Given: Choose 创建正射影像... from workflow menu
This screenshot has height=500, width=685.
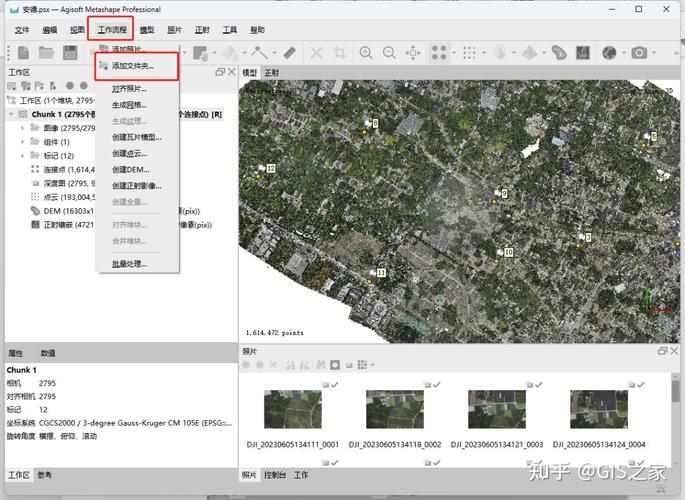Looking at the screenshot, I should click(137, 186).
